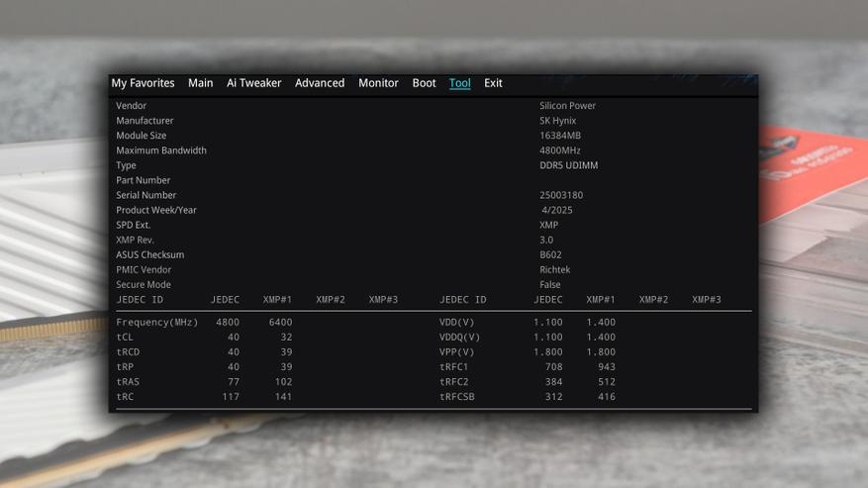Click the XMP#1 tRFC2 value 512
Image resolution: width=868 pixels, height=488 pixels.
607,382
